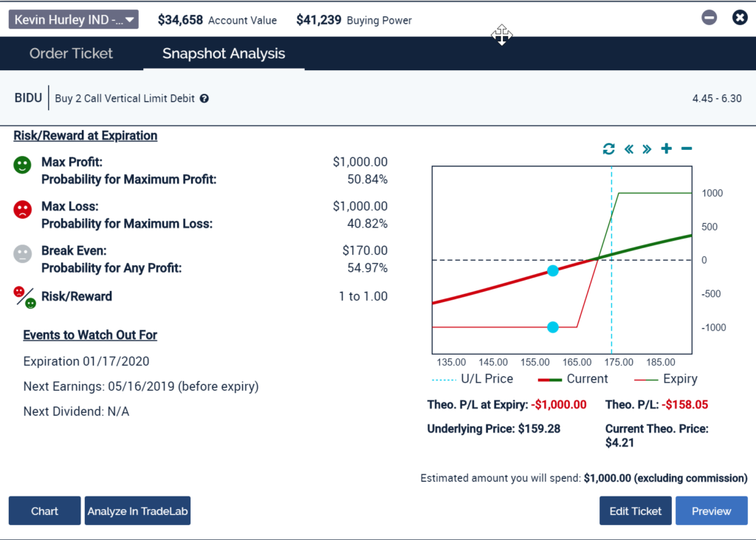Click the blue marker on Expiry line
Viewport: 756px width, 540px height.
click(x=553, y=327)
